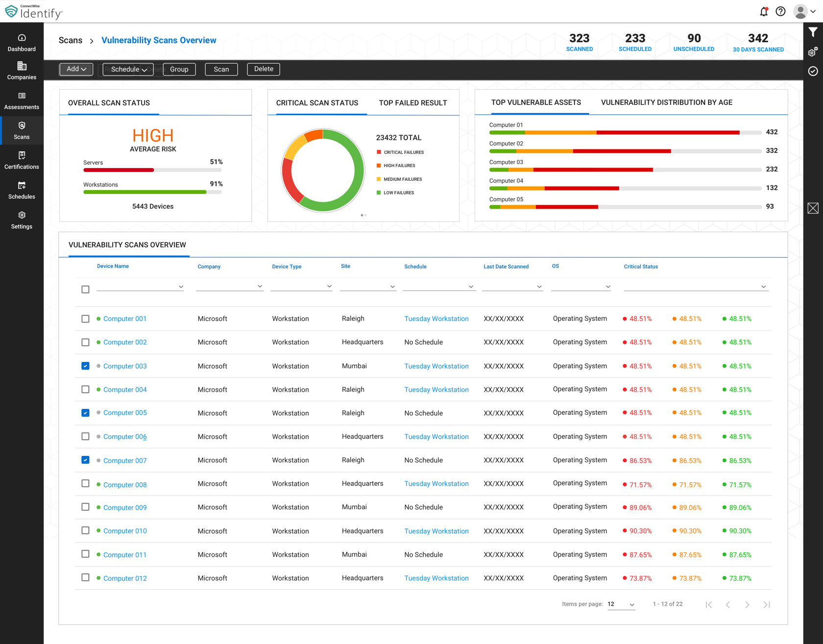Click the Critical Failures legend swatch
823x644 pixels.
[x=379, y=152]
